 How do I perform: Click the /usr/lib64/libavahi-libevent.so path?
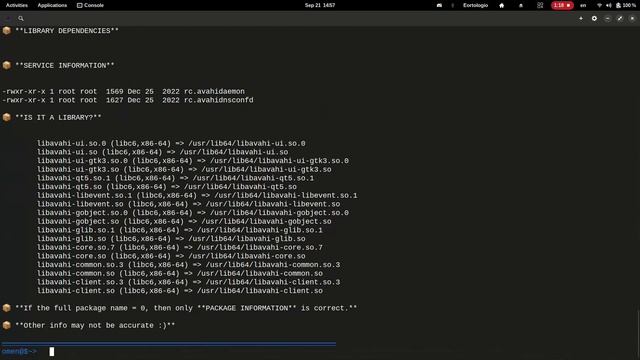(x=273, y=204)
